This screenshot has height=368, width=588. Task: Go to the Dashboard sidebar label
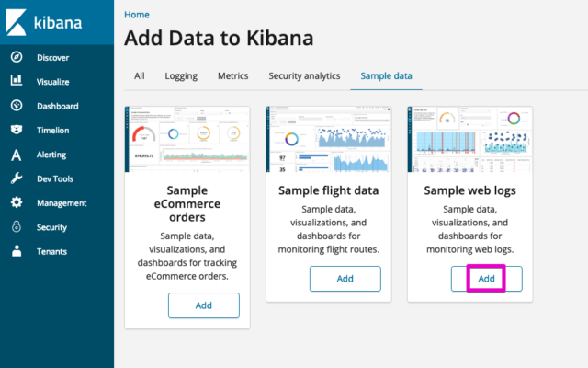(x=58, y=107)
